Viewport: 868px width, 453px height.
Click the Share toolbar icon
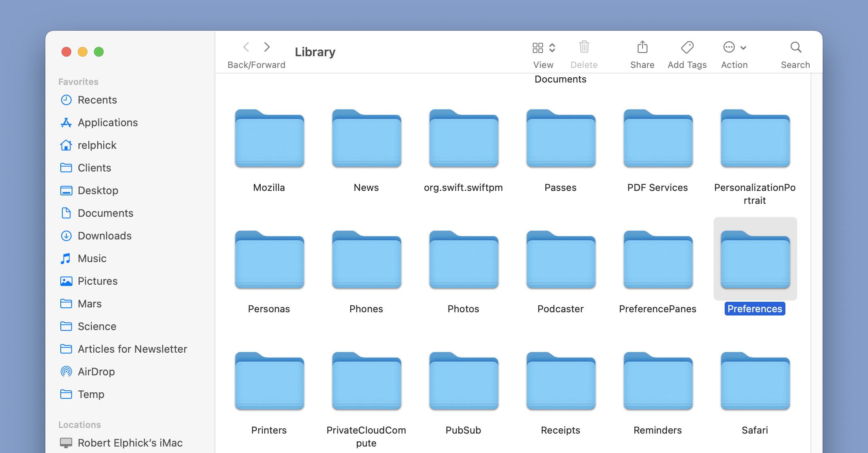642,48
